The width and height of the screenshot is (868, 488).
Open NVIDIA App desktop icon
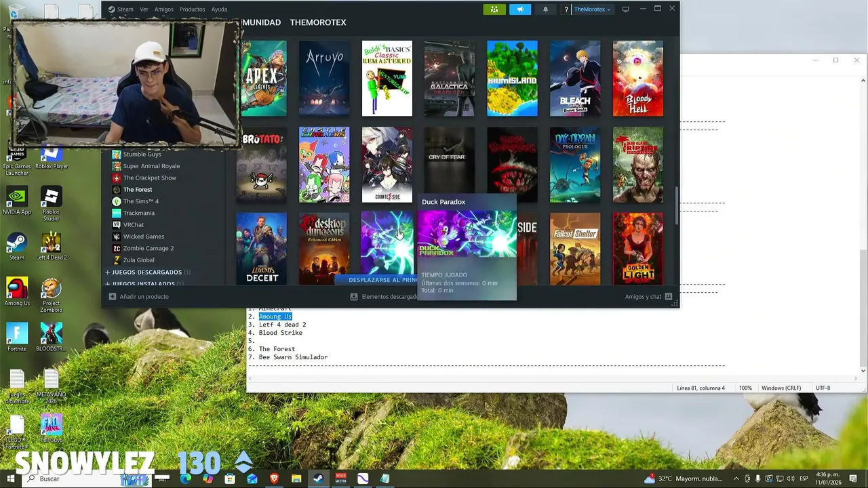[x=17, y=201]
